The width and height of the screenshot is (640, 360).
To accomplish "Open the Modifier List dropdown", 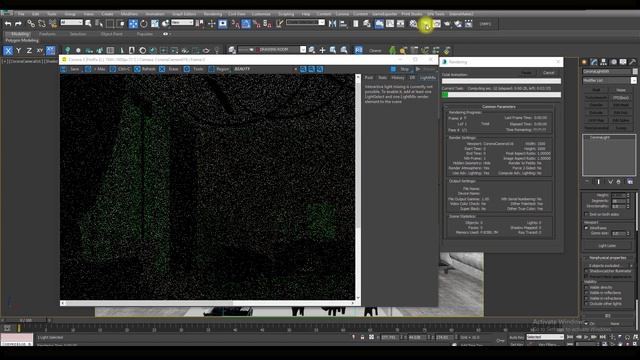I will (609, 80).
